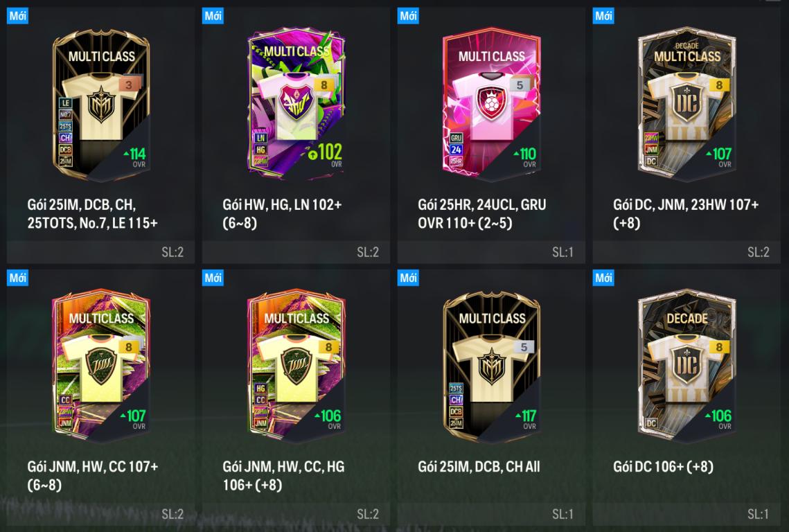Select the Decade Multi Class 107 OVR card
789x532 pixels.
[x=686, y=105]
